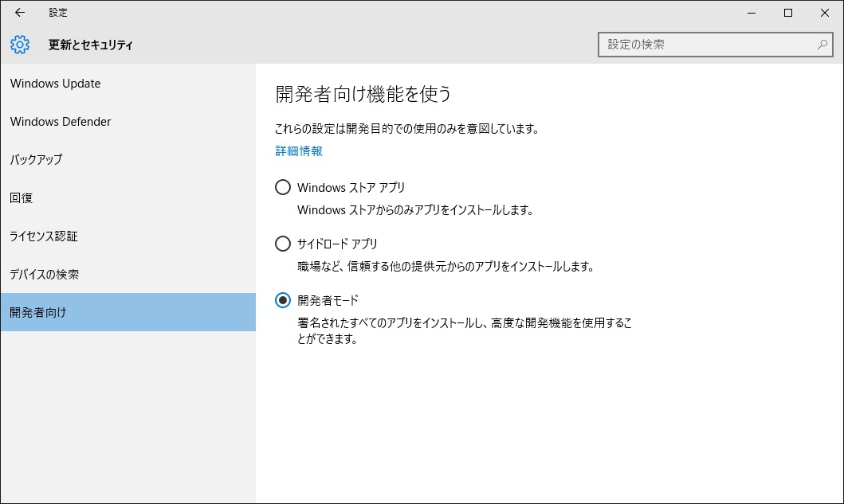
Task: Click the back arrow in title bar
Action: coord(20,13)
